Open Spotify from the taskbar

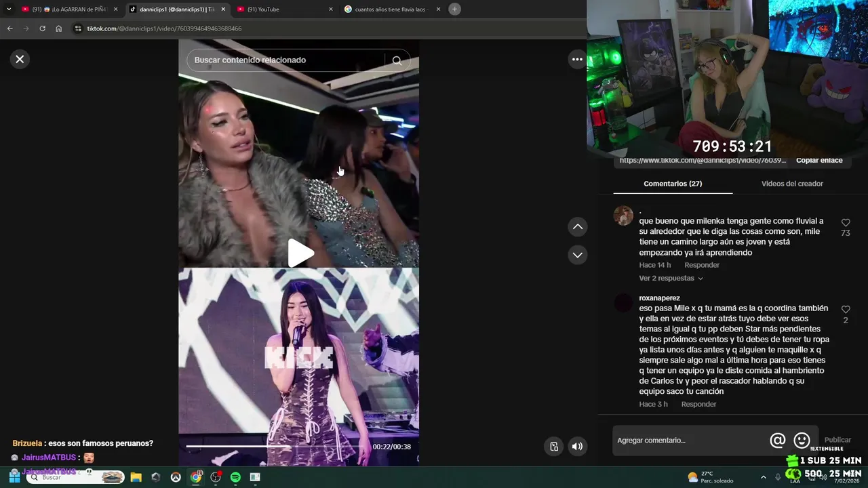235,477
